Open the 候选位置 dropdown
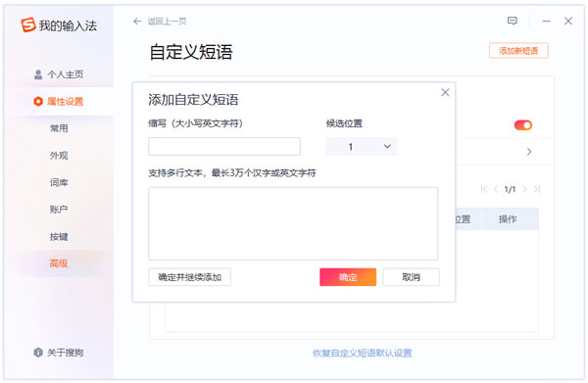588x383 pixels. click(x=361, y=147)
